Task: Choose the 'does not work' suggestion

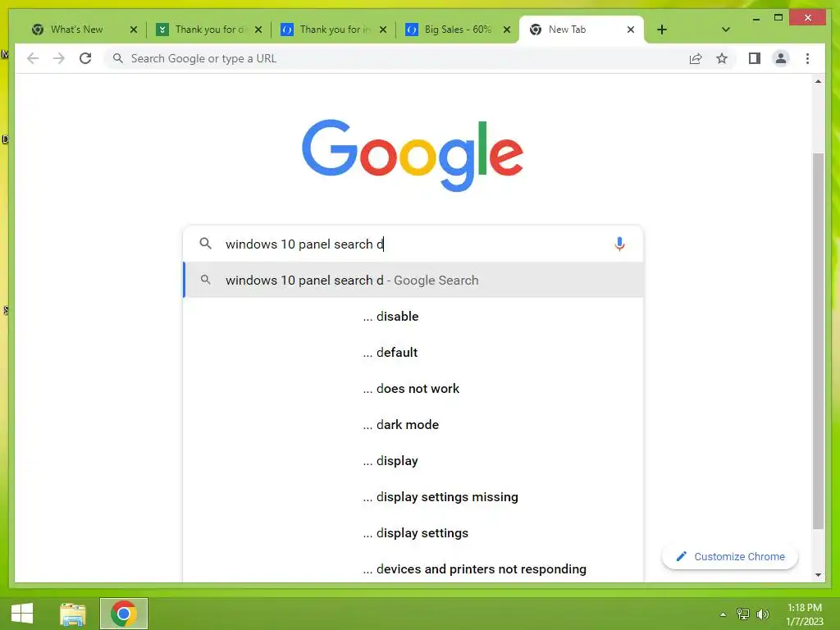Action: (x=413, y=388)
